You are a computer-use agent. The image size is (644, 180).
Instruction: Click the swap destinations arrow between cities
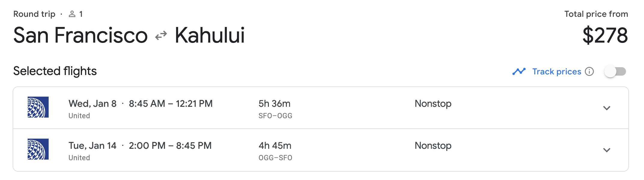click(162, 35)
